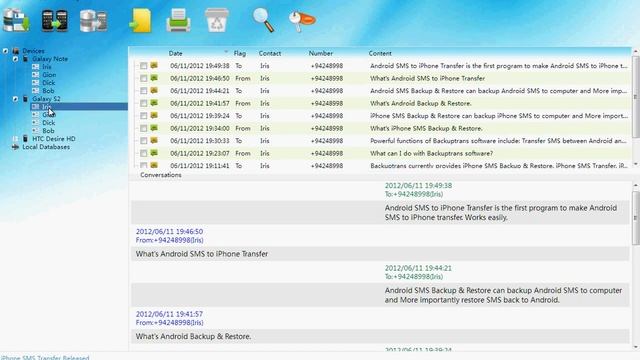This screenshot has width=640, height=360.
Task: Collapse the Galaxy Note device node
Action: [x=15, y=59]
